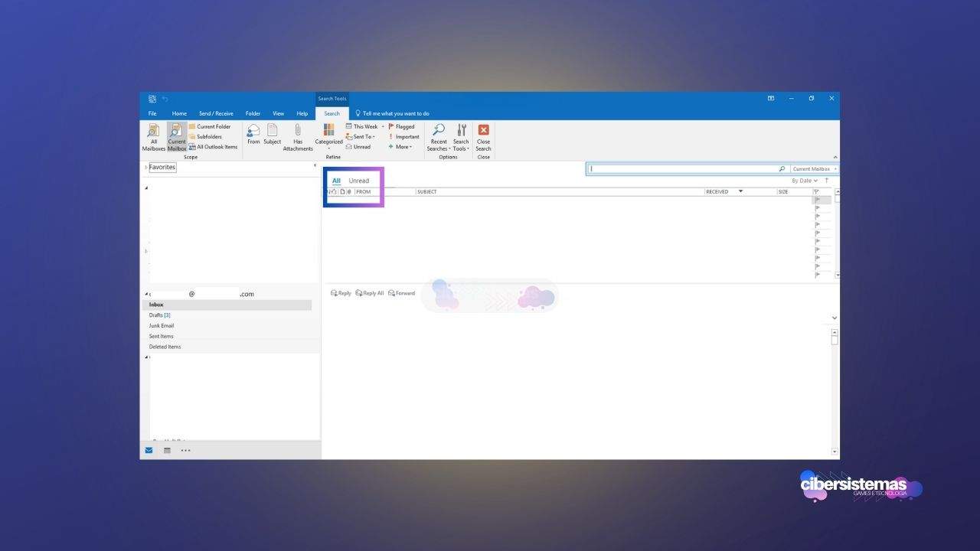Open the By Date arrangement dropdown
The height and width of the screenshot is (551, 980).
805,181
